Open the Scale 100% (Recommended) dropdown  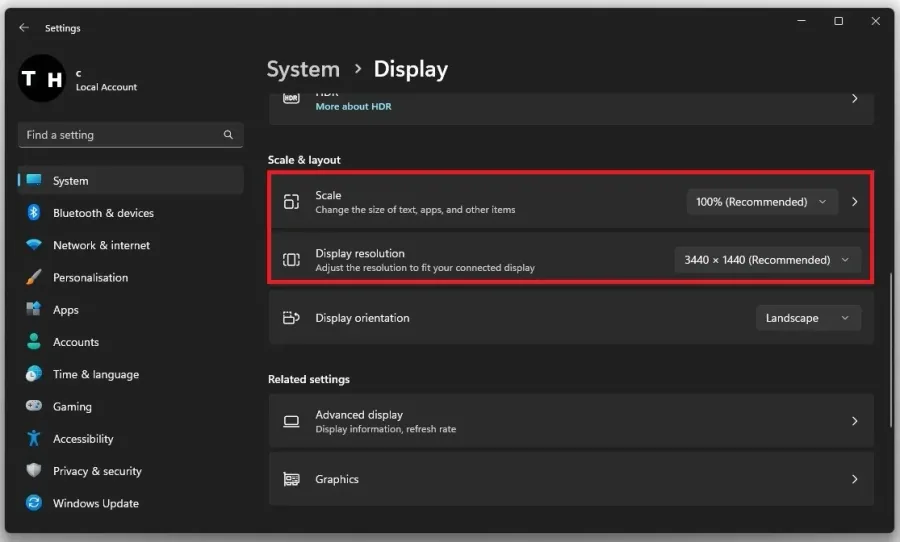tap(761, 202)
